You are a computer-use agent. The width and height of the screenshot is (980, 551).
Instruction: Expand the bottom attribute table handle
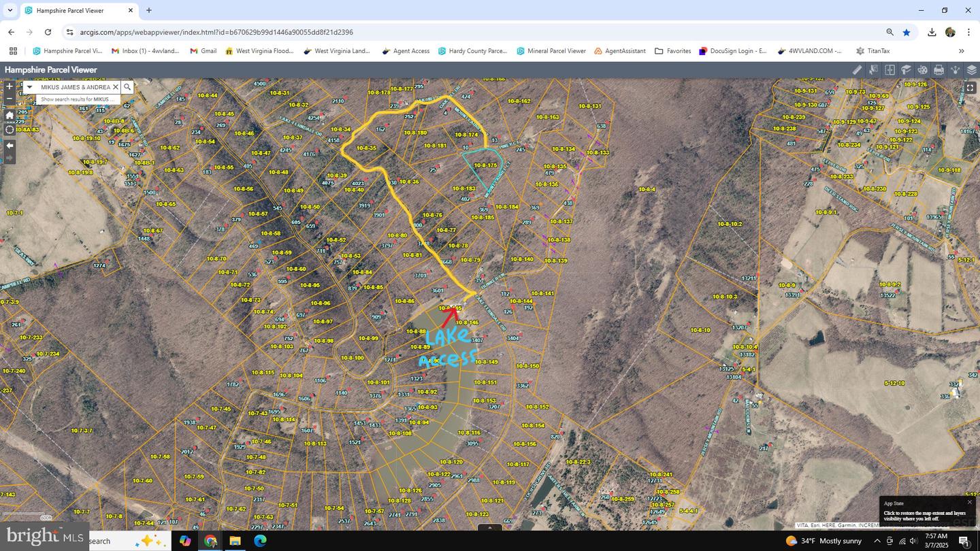[490, 527]
